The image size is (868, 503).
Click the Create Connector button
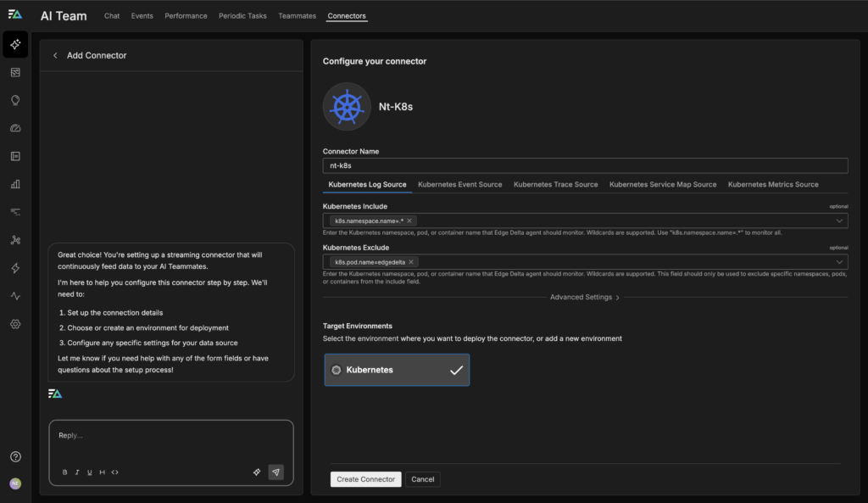point(365,479)
